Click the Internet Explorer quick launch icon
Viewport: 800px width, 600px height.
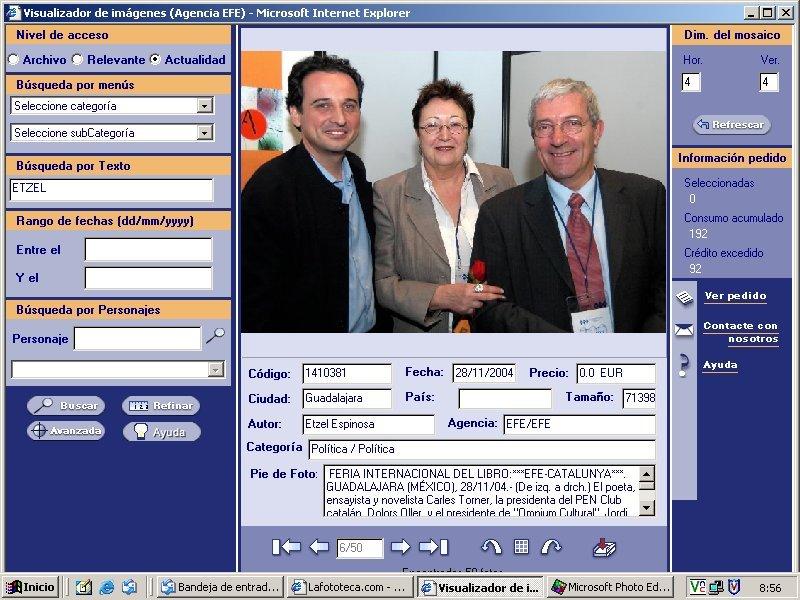(x=107, y=587)
